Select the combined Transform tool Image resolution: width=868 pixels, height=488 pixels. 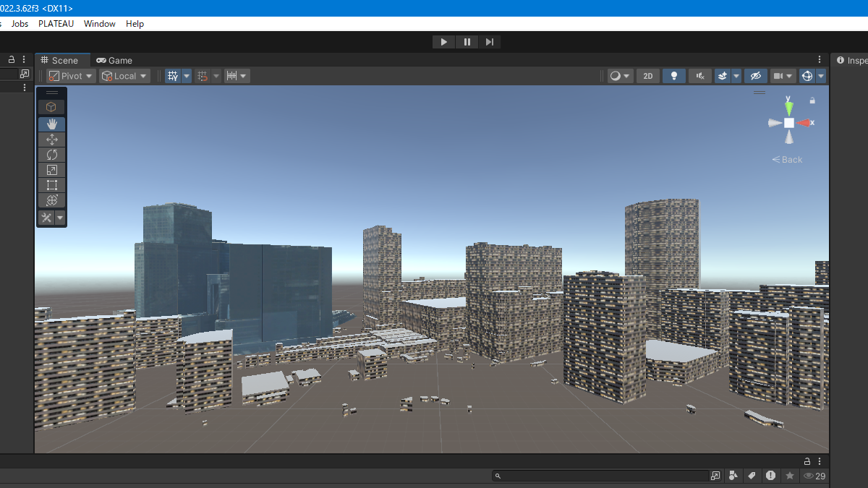click(x=51, y=200)
